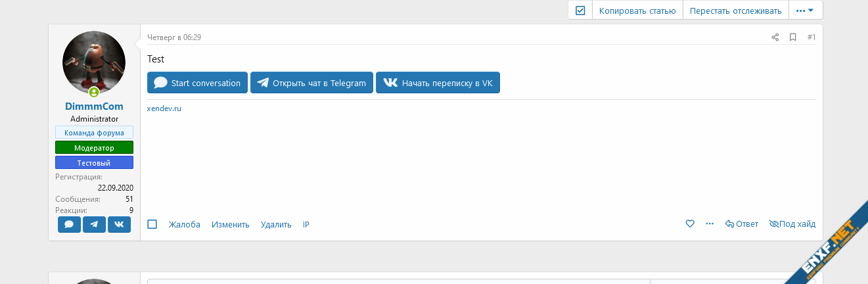Expand the top-right more options dropdown

click(805, 11)
